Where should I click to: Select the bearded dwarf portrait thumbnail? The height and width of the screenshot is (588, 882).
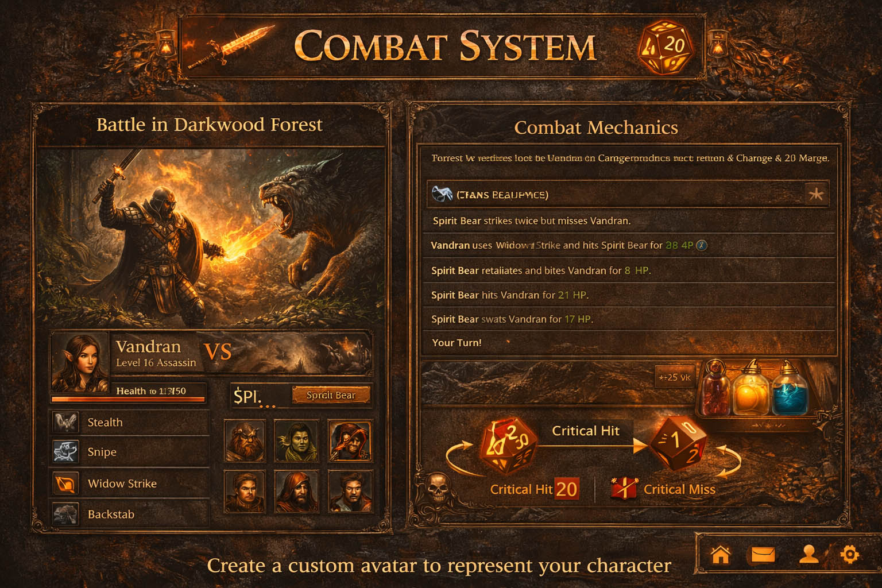coord(245,441)
